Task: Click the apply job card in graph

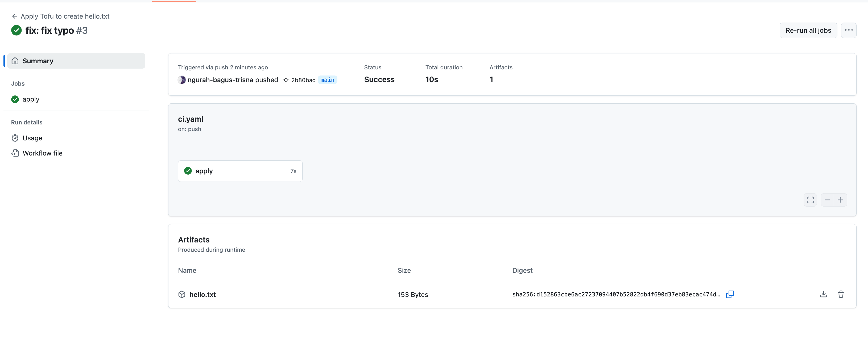Action: (240, 171)
